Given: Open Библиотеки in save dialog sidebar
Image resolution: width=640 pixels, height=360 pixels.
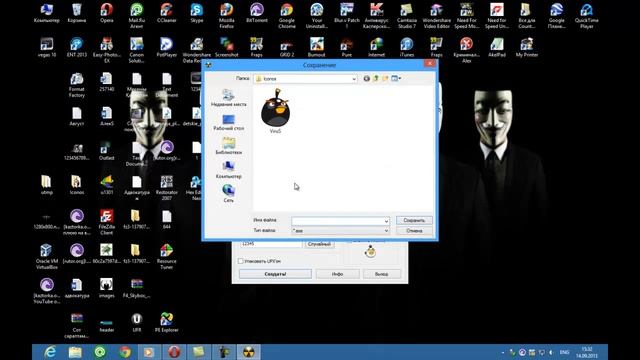Looking at the screenshot, I should coord(229,146).
